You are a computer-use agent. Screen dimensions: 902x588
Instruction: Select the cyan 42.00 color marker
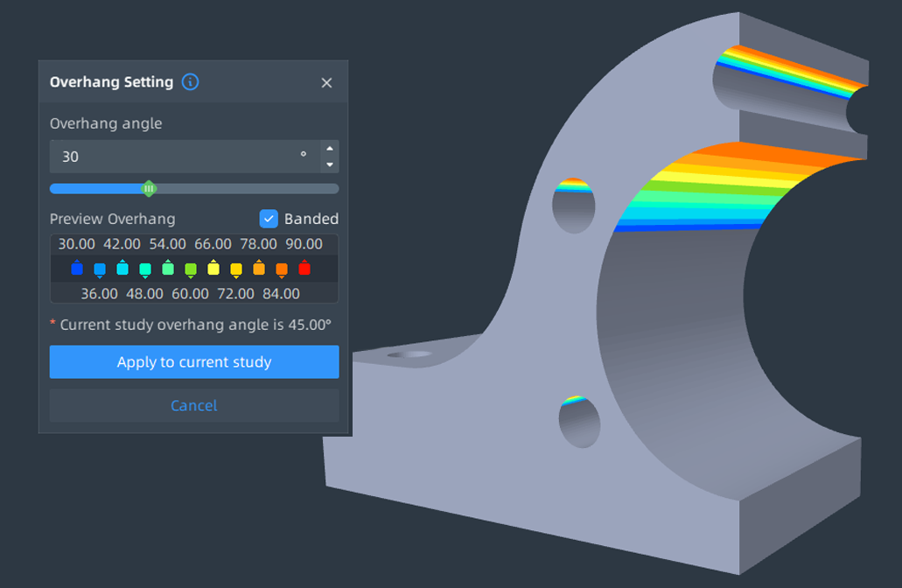tap(122, 269)
